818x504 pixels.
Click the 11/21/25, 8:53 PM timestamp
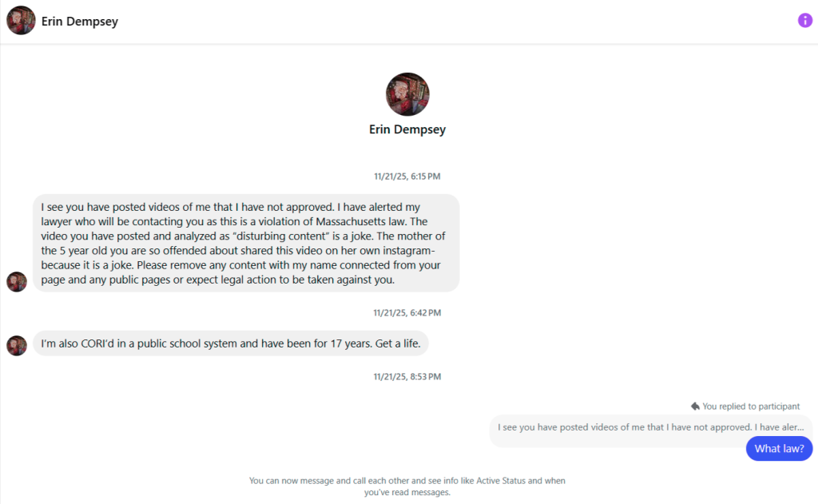[407, 376]
